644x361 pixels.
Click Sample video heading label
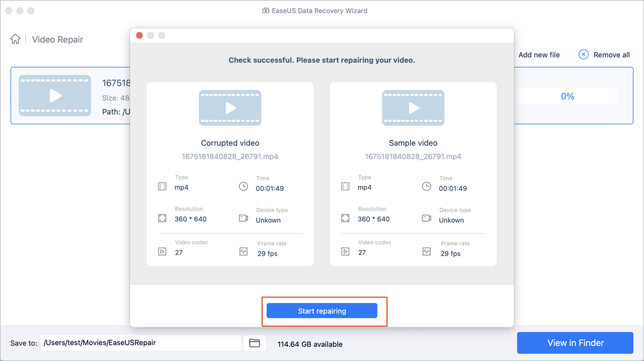(413, 143)
